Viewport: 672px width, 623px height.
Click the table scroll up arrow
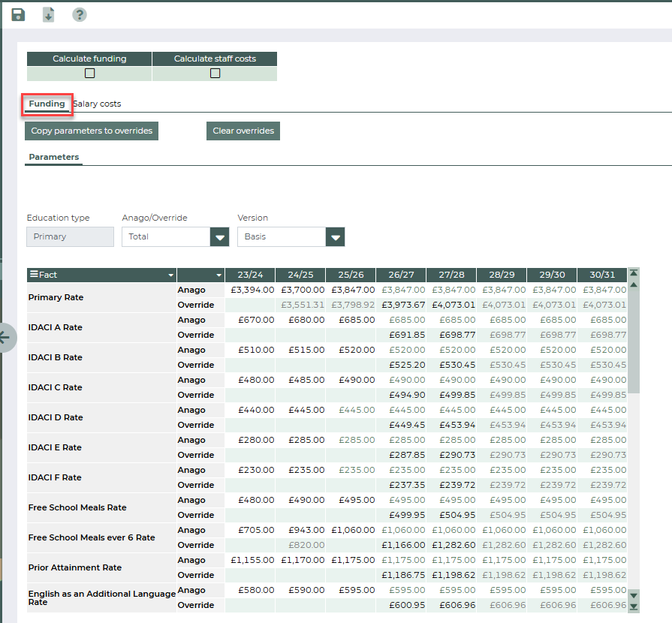[634, 285]
